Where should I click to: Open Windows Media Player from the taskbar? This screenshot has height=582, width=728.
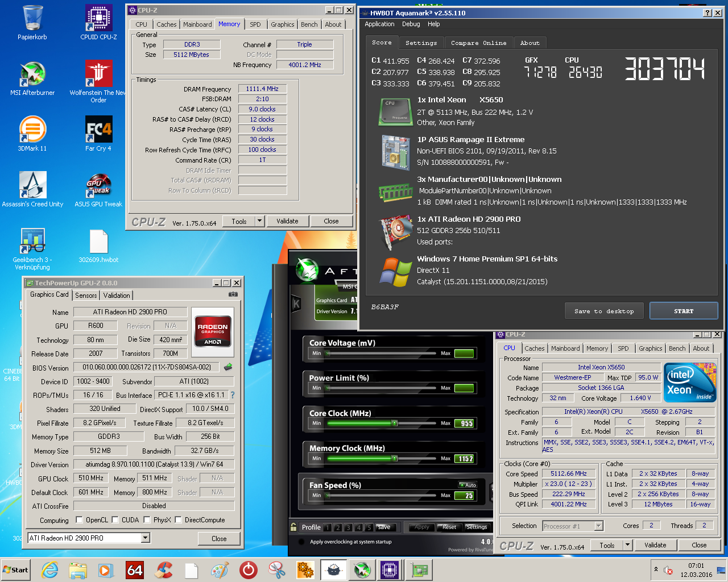point(106,570)
